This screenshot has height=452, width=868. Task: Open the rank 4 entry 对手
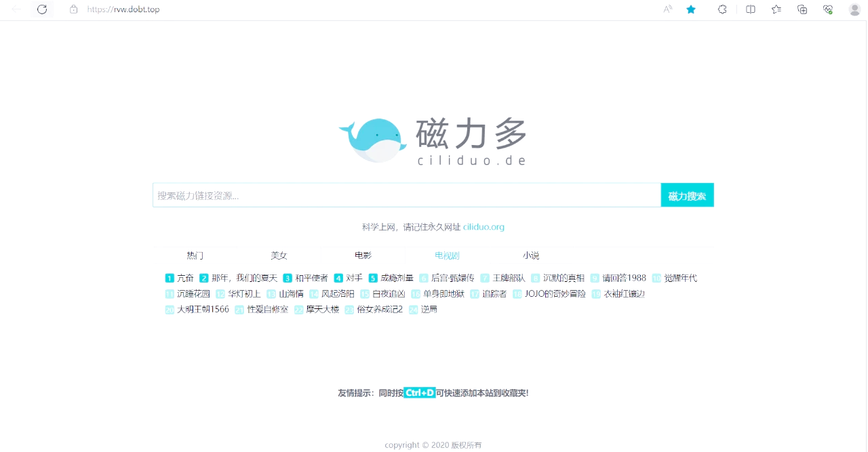354,278
